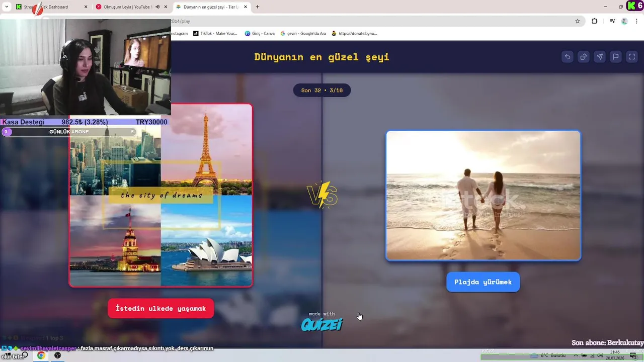Open the tab search dropdown arrow
Viewport: 644px width, 362px height.
tap(7, 7)
